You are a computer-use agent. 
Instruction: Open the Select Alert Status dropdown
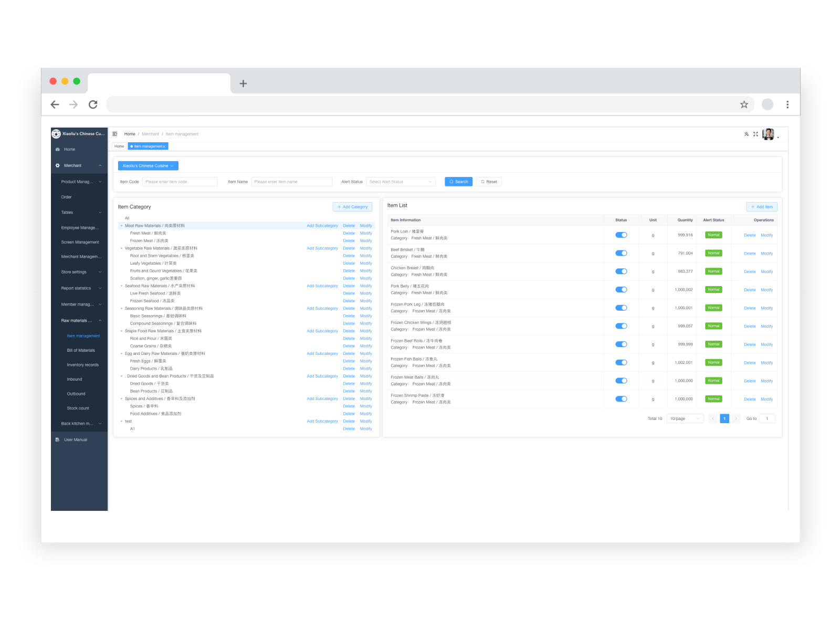click(401, 182)
